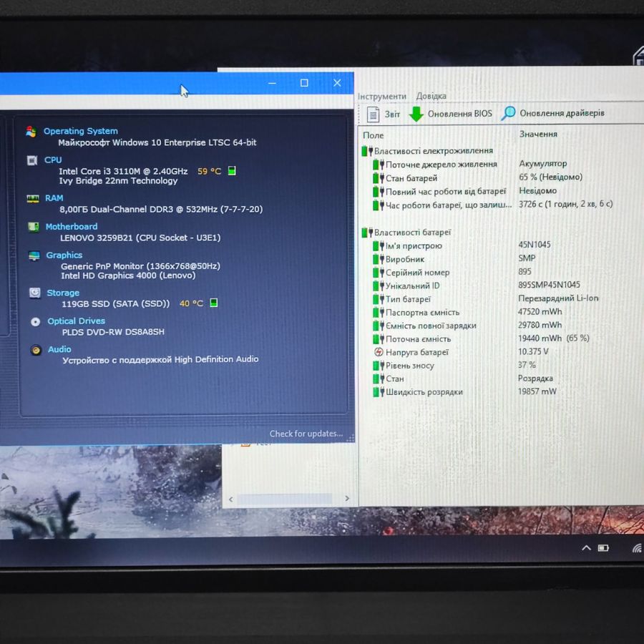Select the Ємність повної зарядки row

[x=467, y=326]
